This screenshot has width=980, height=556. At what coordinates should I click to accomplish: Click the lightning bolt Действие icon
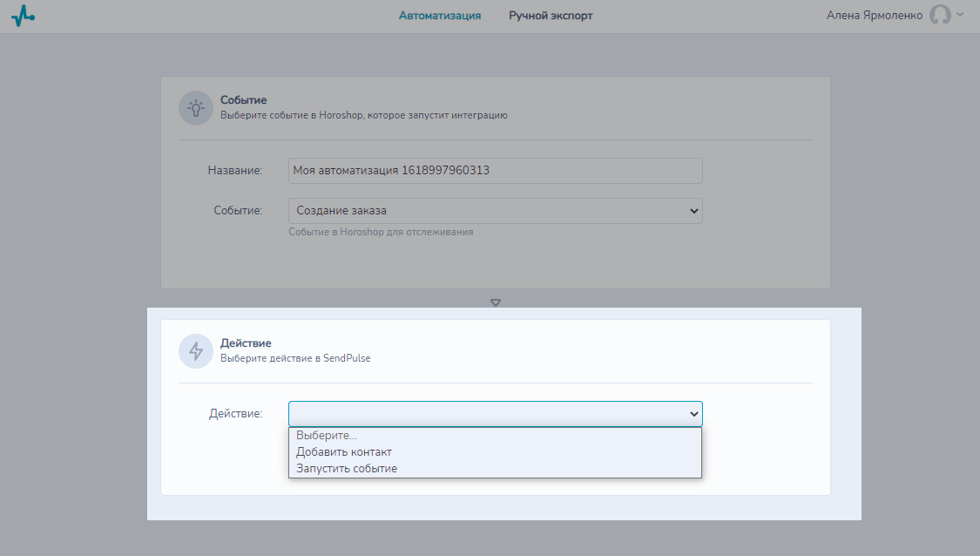196,351
